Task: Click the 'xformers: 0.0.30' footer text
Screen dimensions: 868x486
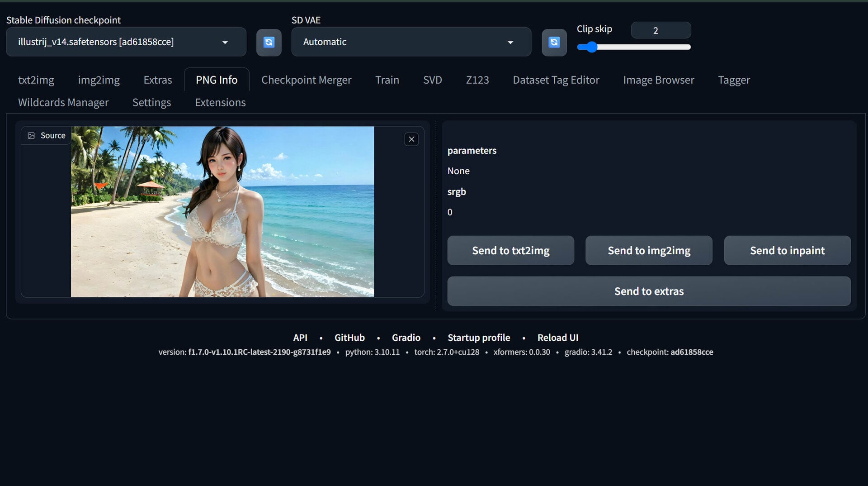Action: click(522, 352)
